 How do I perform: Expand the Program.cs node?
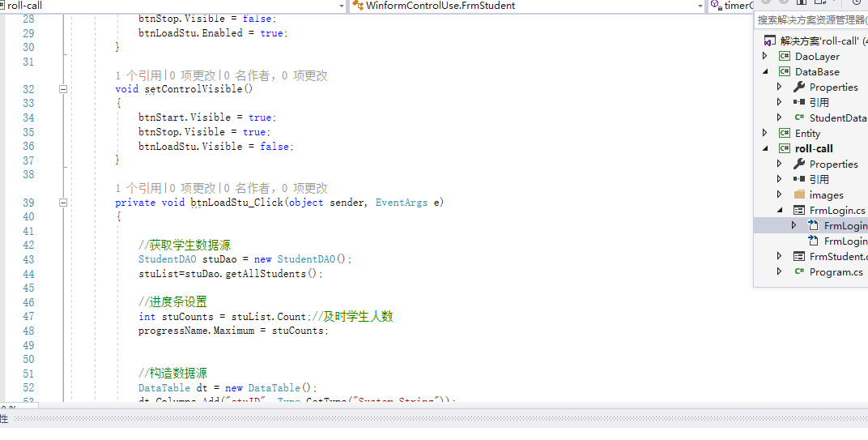pyautogui.click(x=780, y=271)
